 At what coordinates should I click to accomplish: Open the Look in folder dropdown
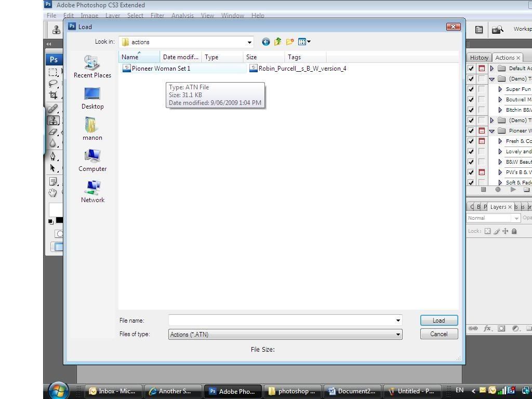249,42
